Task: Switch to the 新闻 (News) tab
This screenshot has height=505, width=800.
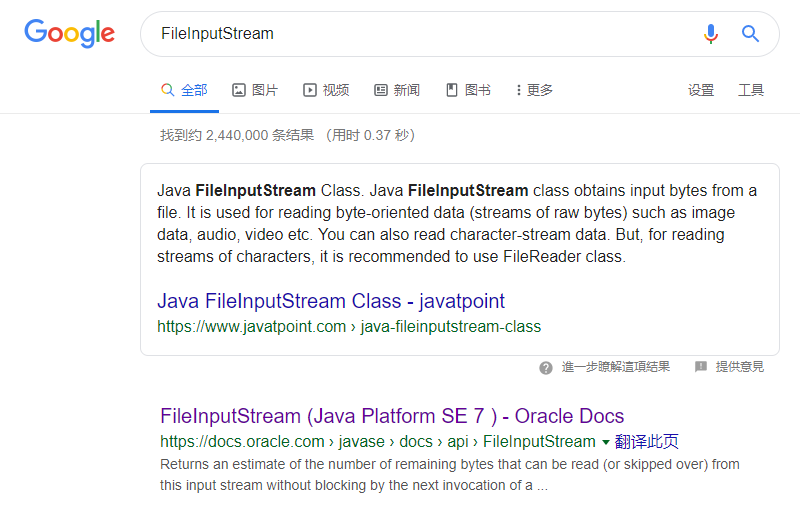Action: [397, 90]
